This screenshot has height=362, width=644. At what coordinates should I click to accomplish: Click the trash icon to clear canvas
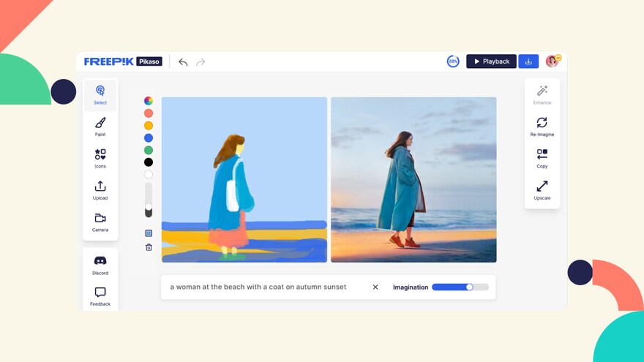pyautogui.click(x=149, y=247)
